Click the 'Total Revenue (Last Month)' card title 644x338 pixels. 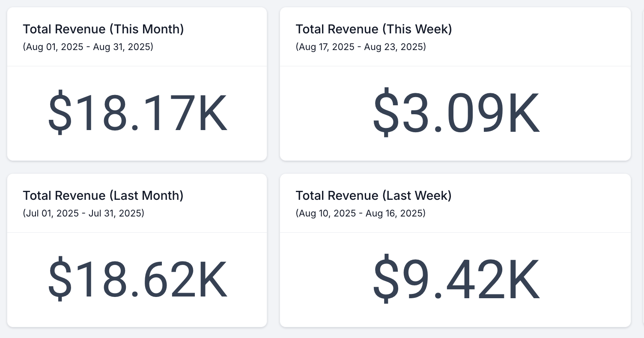(103, 196)
